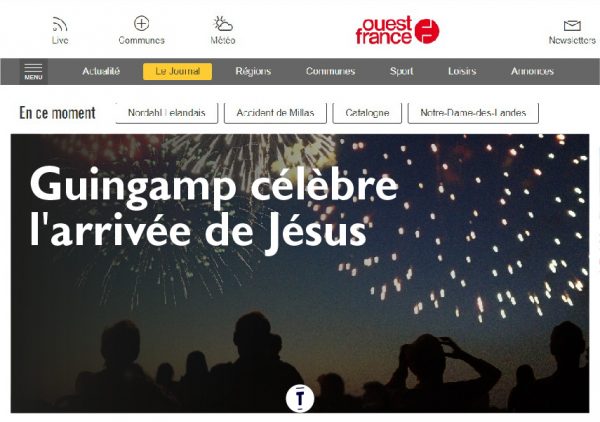Open the Newsletters envelope icon
Screen dimensions: 600x422
pos(572,26)
